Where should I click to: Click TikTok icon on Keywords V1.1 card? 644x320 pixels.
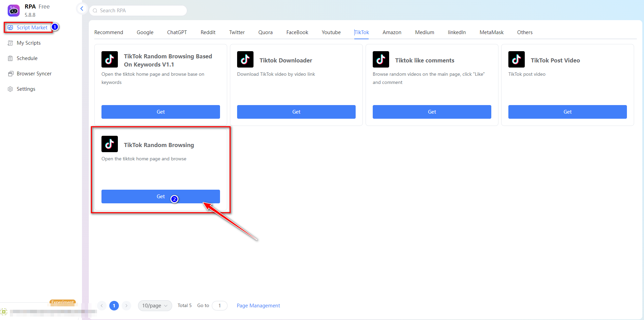[110, 59]
